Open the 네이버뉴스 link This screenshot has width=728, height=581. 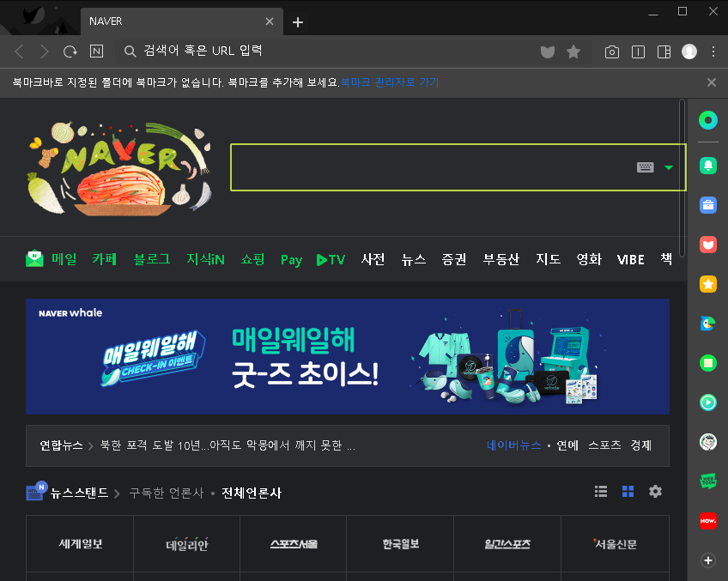coord(514,445)
